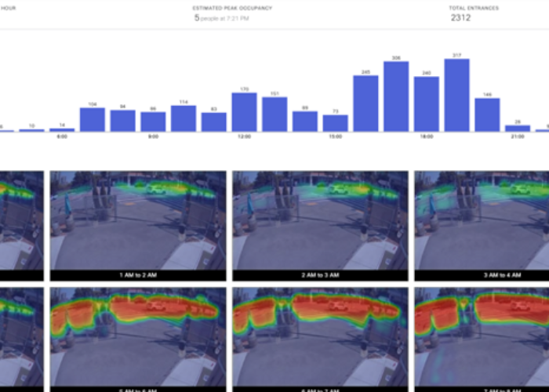The width and height of the screenshot is (549, 392).
Task: Open the 5 AM to 6 AM heatmap
Action: [x=138, y=337]
